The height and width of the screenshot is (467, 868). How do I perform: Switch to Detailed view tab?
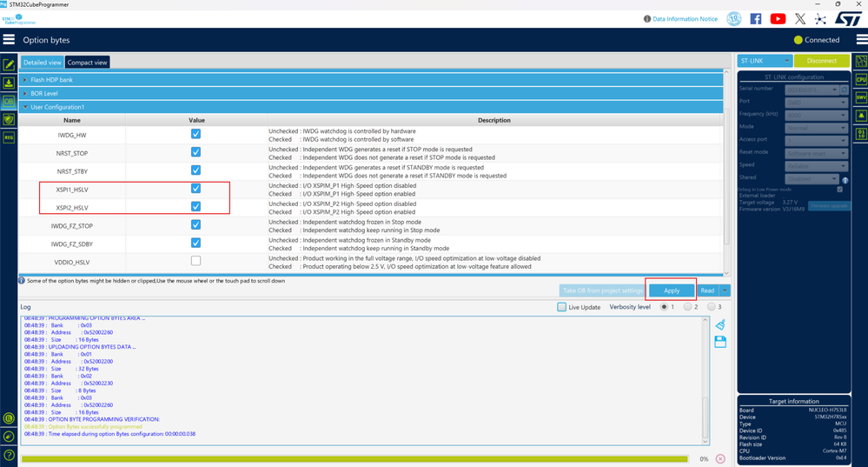point(42,62)
